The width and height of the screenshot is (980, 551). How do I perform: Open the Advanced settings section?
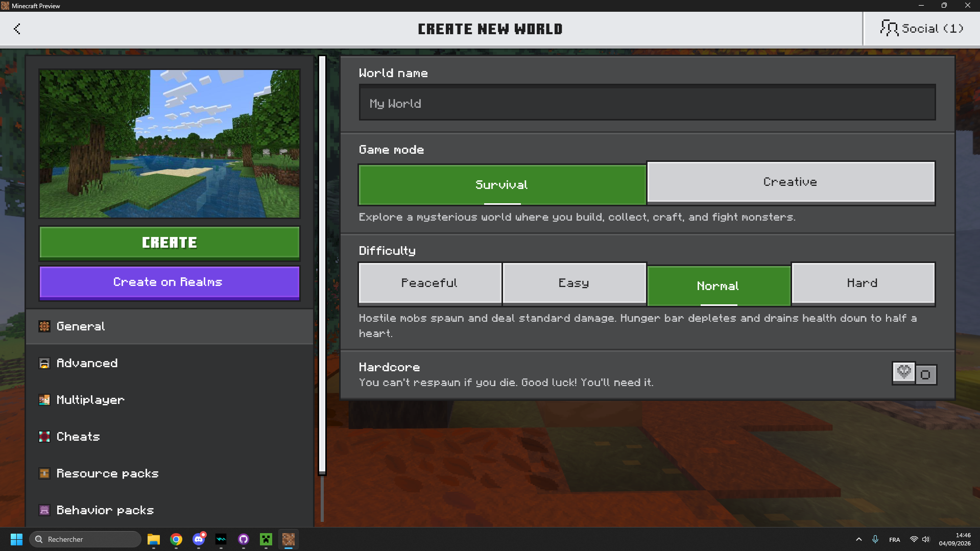(x=170, y=363)
